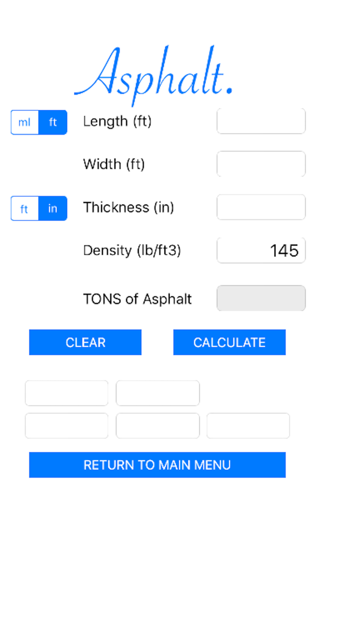The height and width of the screenshot is (644, 362).
Task: Select the ml length unit segment
Action: tap(25, 122)
